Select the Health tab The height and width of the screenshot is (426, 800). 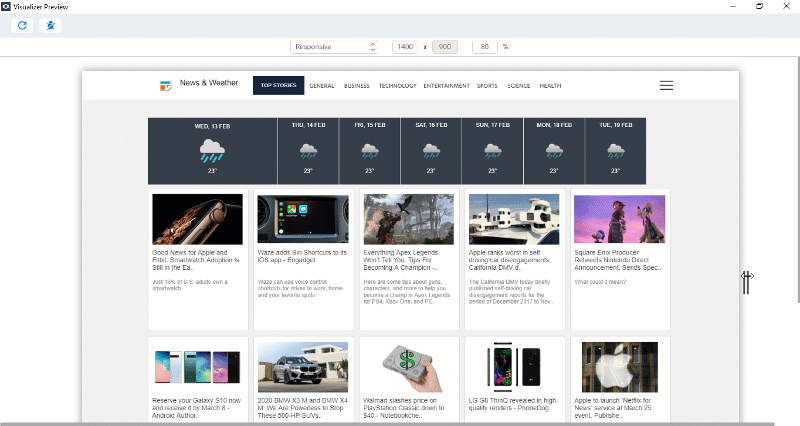pos(551,86)
